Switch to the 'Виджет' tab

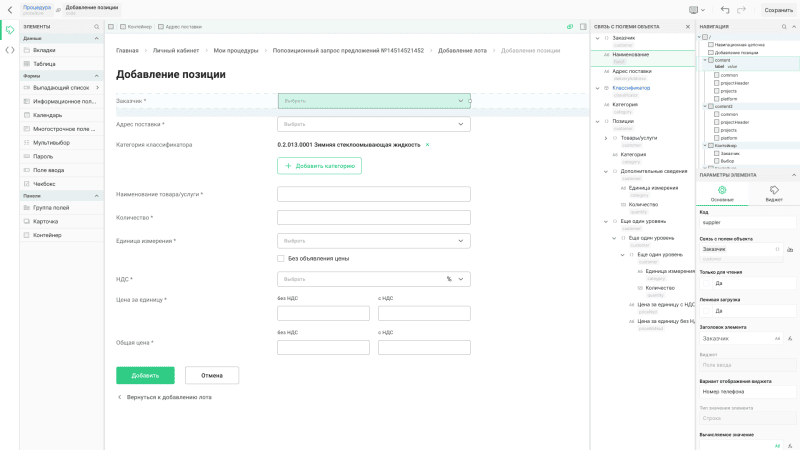point(773,192)
